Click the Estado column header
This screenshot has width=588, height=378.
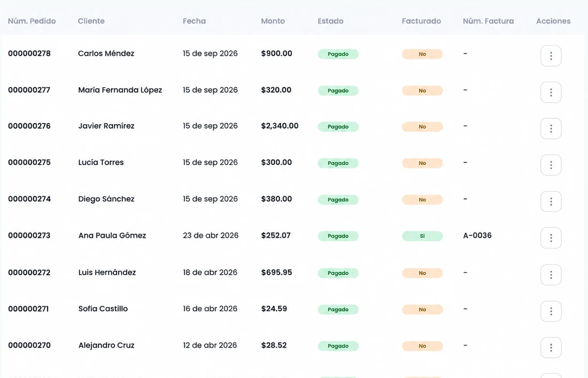330,21
